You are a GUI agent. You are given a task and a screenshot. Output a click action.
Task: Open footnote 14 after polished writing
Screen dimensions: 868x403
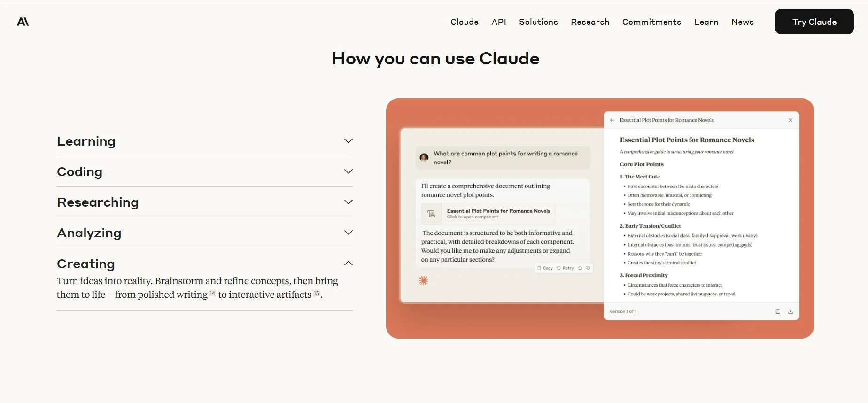coord(212,293)
